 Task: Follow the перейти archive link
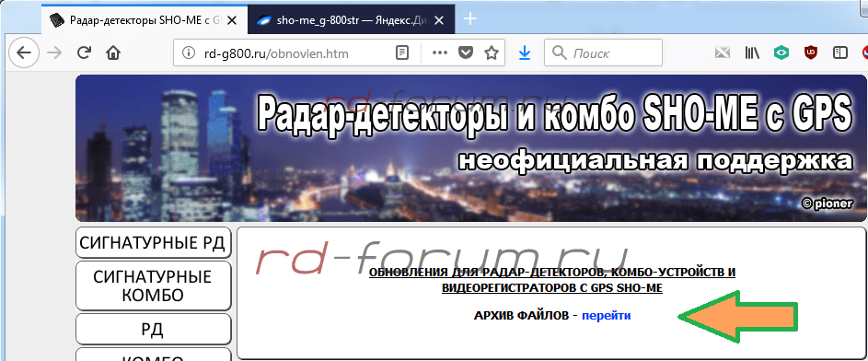pyautogui.click(x=607, y=316)
